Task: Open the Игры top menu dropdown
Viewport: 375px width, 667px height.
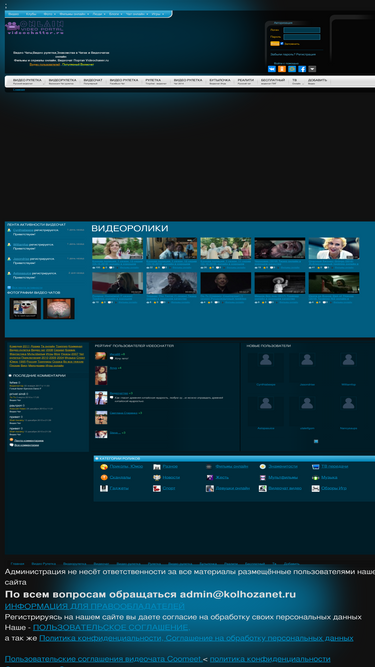Action: pos(158,14)
